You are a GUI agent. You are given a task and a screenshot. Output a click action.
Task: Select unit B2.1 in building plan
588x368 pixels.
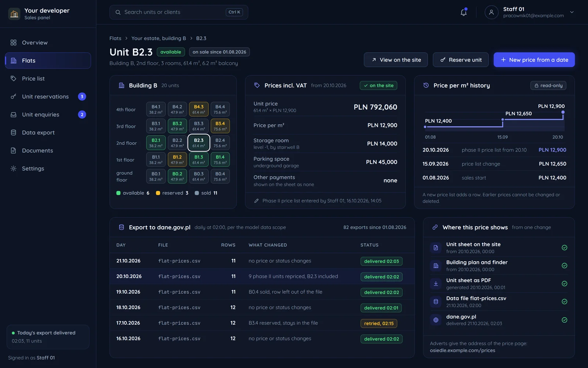pos(156,143)
